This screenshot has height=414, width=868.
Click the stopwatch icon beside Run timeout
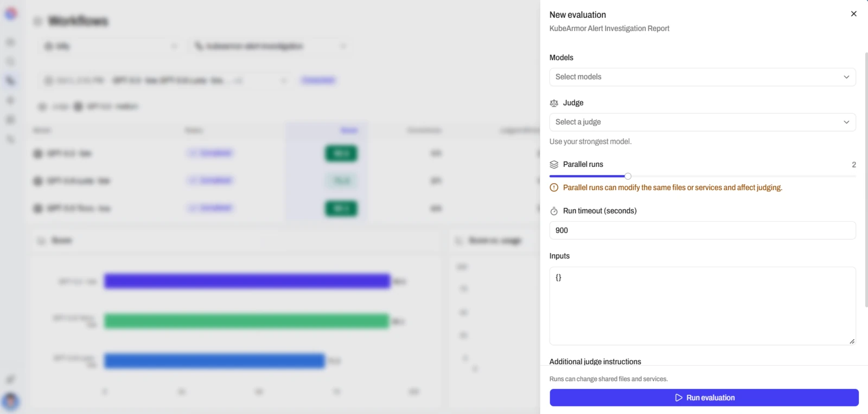click(554, 211)
